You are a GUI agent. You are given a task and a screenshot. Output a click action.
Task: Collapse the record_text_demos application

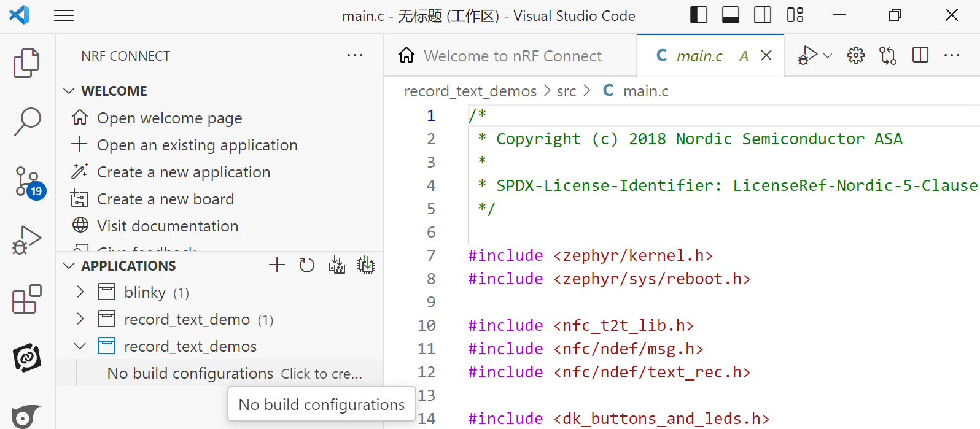[x=80, y=346]
